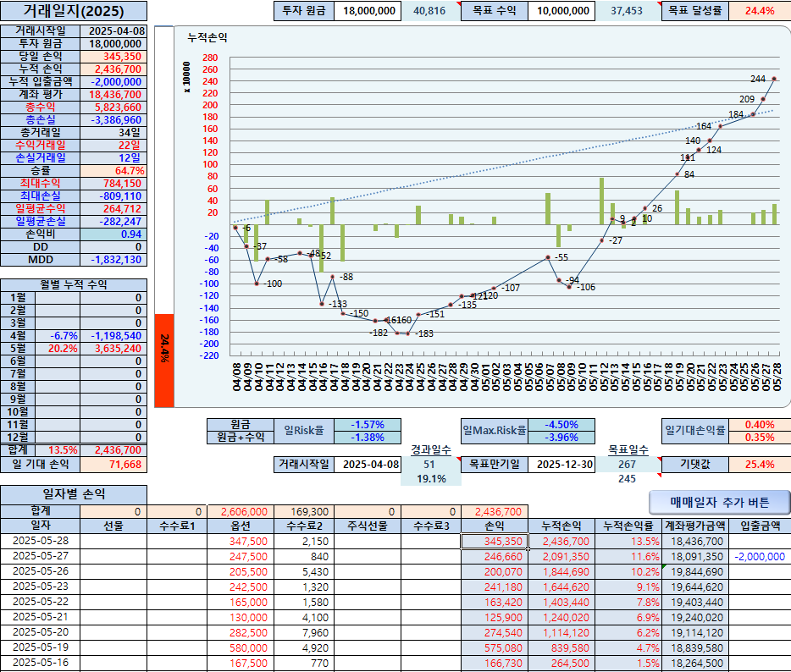
Task: Click the 승률 value 64.7%
Action: 113,171
